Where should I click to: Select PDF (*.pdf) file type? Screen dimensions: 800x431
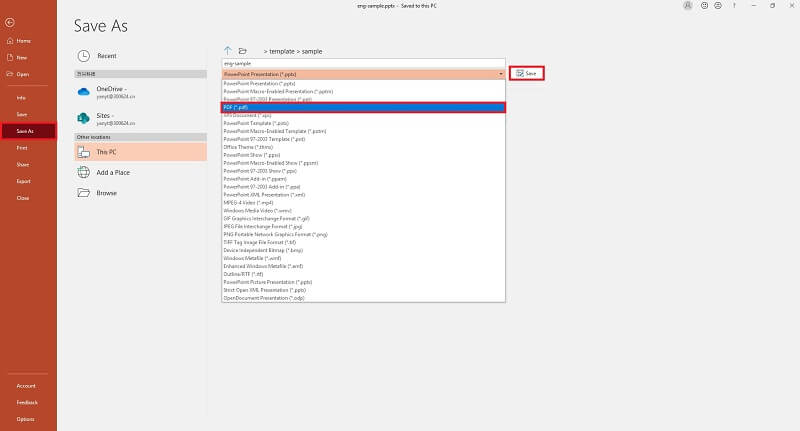pos(363,107)
